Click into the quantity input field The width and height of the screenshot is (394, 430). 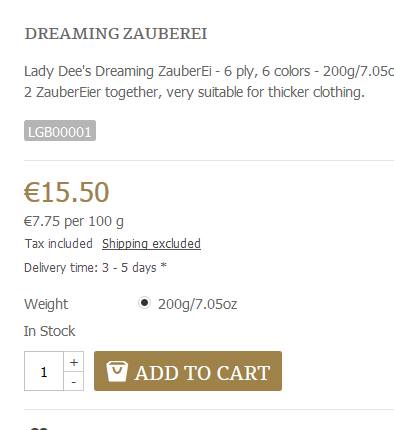[x=44, y=371]
